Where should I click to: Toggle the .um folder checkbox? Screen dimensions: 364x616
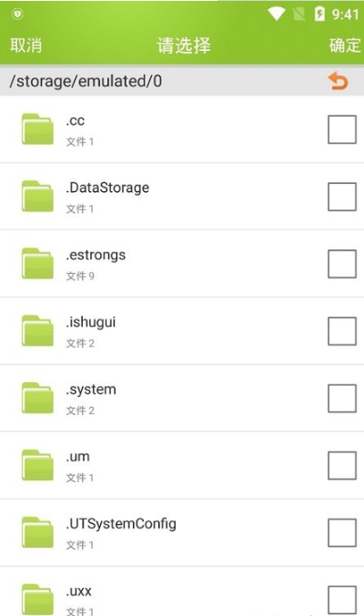click(x=342, y=466)
